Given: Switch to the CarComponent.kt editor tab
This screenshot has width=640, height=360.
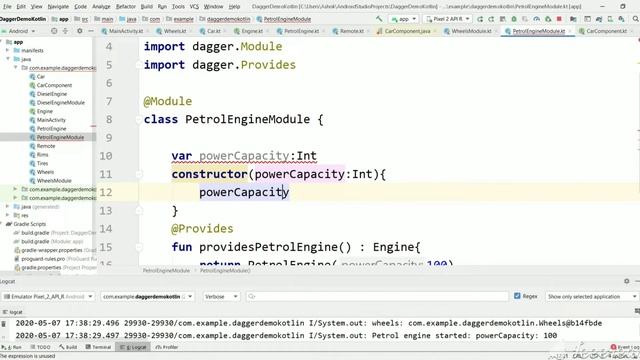Looking at the screenshot, I should click(x=606, y=31).
